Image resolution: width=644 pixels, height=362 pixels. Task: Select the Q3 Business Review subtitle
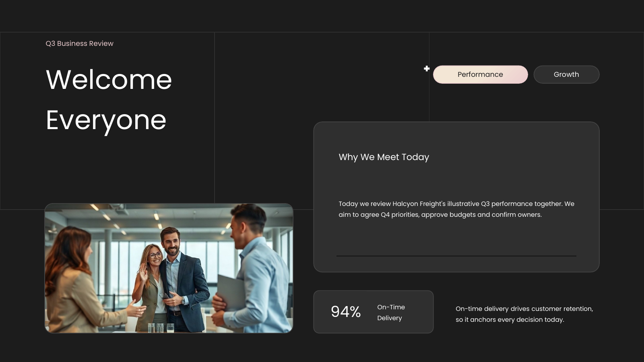coord(79,43)
